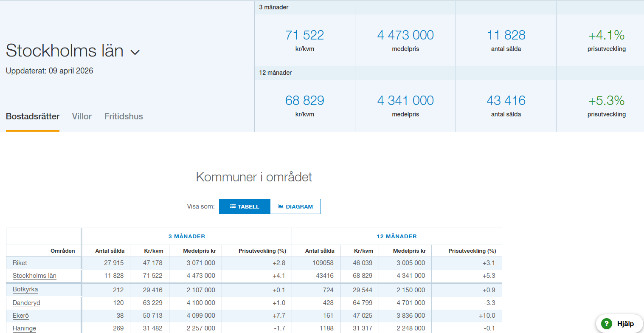Click the list icon in Tabell button
Viewport: 644px width, 333px height.
233,206
